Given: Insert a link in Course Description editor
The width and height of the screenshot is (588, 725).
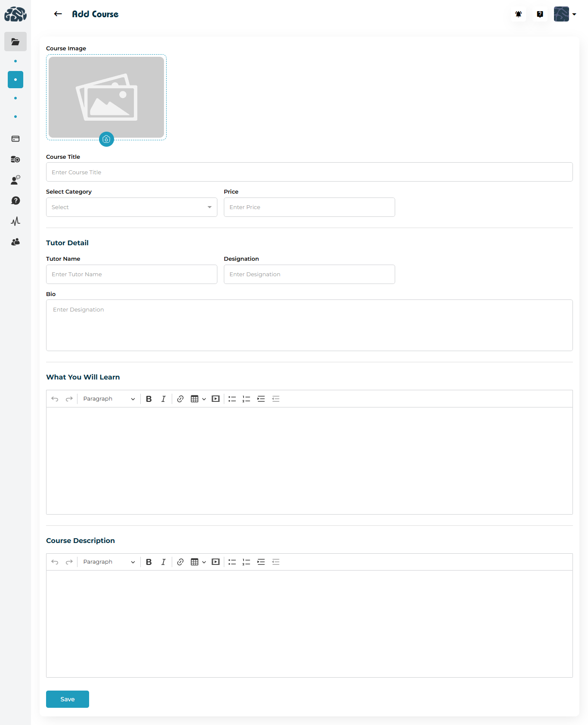Looking at the screenshot, I should (x=180, y=562).
